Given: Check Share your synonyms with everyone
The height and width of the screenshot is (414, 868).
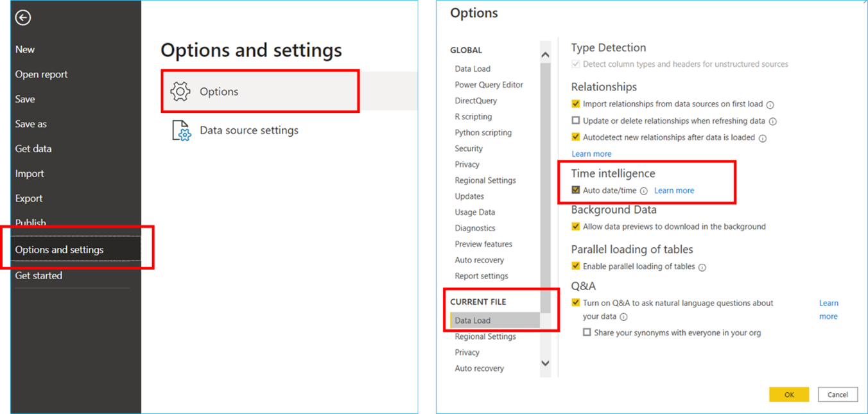Looking at the screenshot, I should point(587,332).
